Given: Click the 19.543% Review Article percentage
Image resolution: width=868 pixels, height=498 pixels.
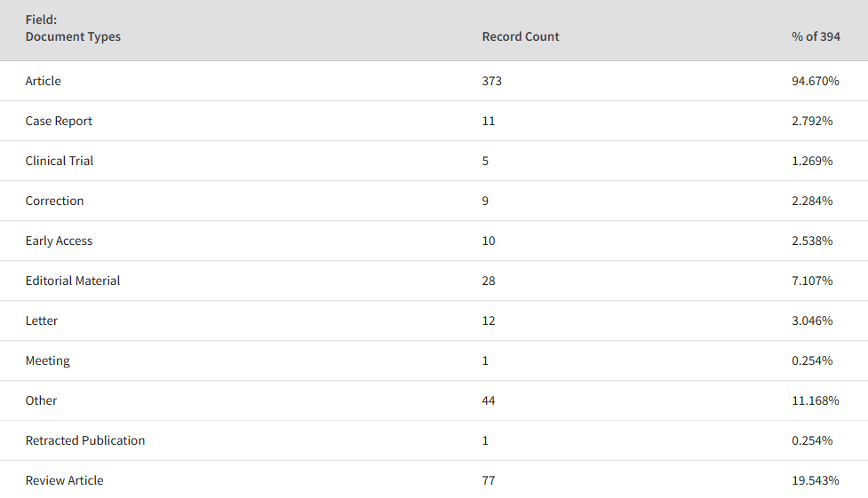Looking at the screenshot, I should pyautogui.click(x=816, y=480).
